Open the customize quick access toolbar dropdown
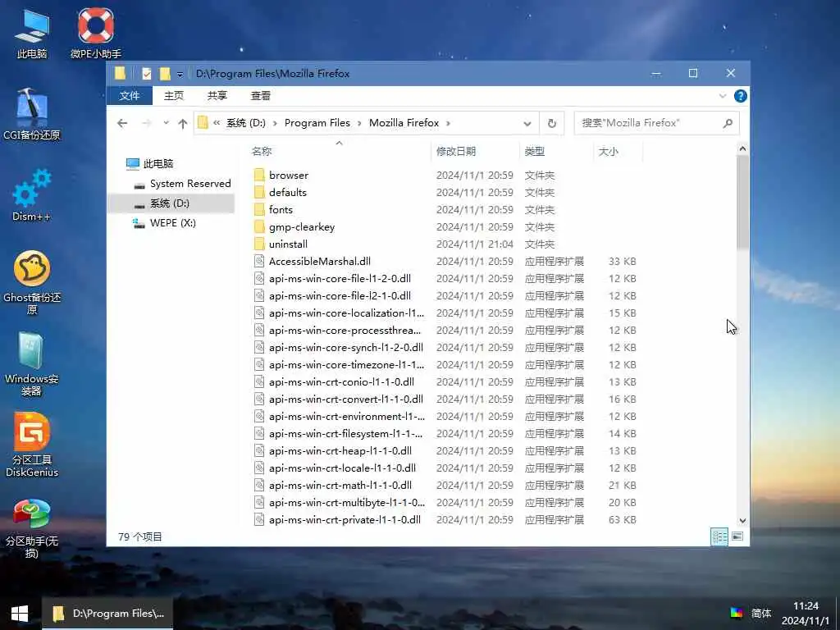840x630 pixels. 180,74
